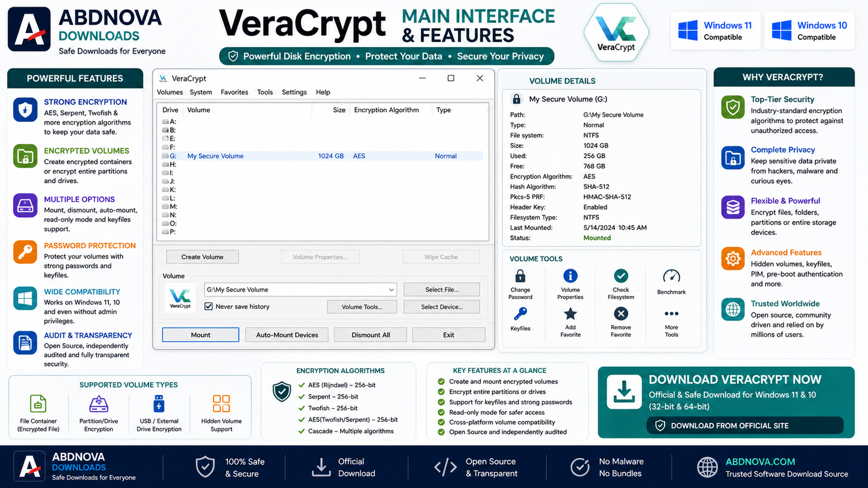Image resolution: width=868 pixels, height=488 pixels.
Task: Click the Exit button
Action: [x=449, y=335]
